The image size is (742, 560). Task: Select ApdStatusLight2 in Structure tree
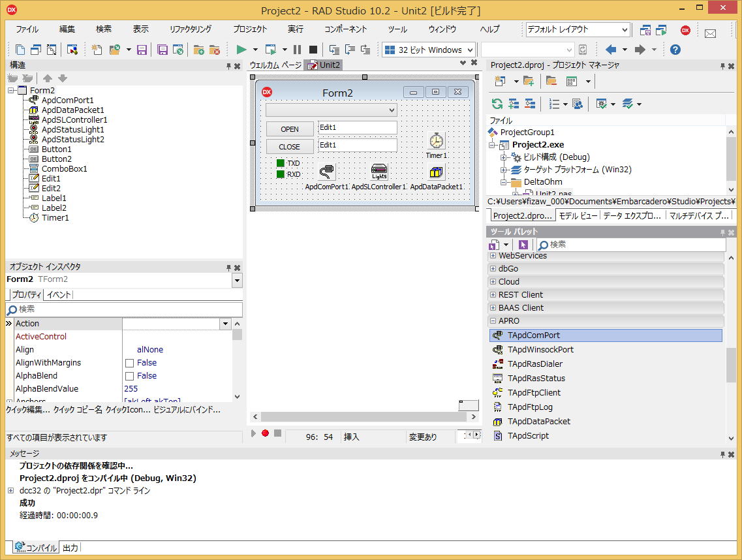[x=72, y=140]
